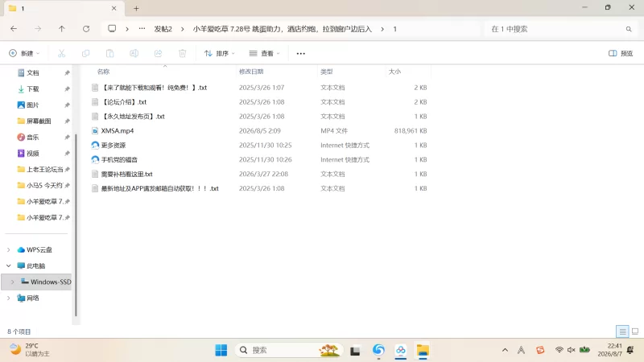Click the Copy toolbar icon

tap(86, 53)
